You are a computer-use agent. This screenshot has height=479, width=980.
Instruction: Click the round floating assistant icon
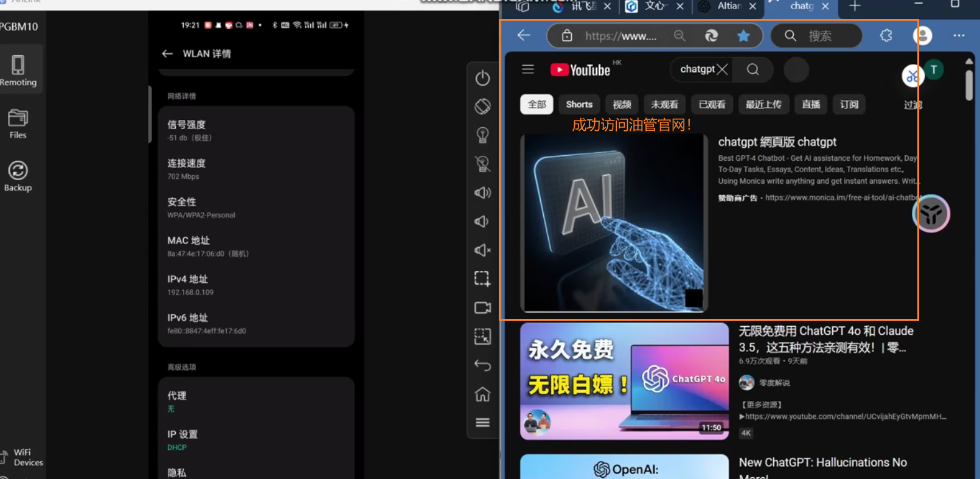(x=931, y=214)
